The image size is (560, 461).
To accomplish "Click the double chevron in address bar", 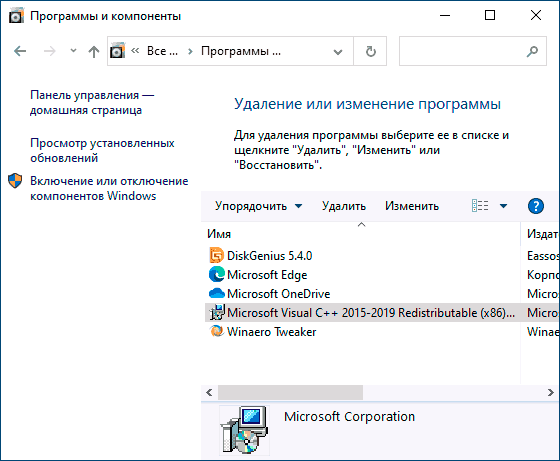I will (135, 51).
